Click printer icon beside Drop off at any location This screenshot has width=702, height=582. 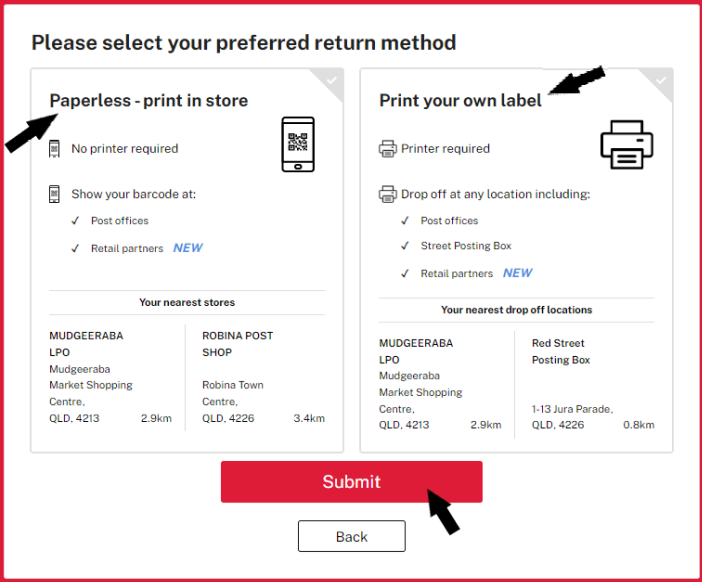point(387,194)
